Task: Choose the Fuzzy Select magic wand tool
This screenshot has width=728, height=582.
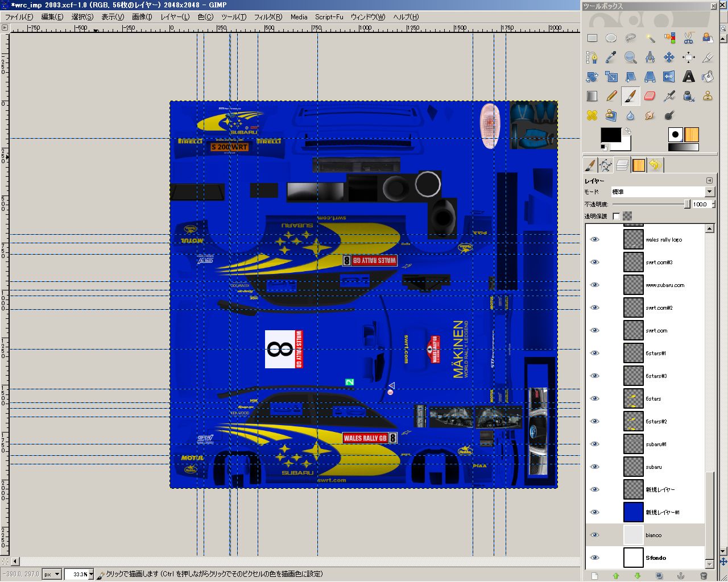Action: (650, 38)
